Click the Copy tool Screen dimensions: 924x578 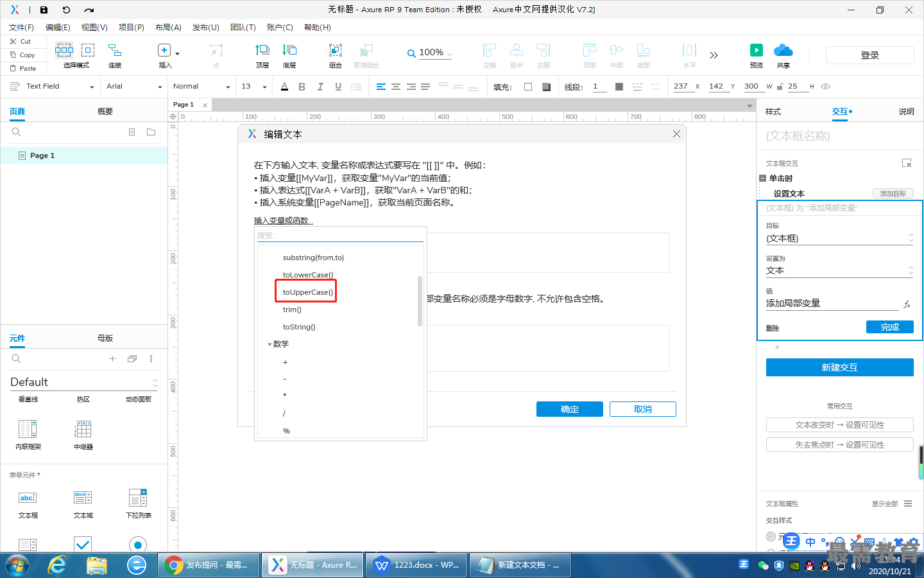coord(22,55)
